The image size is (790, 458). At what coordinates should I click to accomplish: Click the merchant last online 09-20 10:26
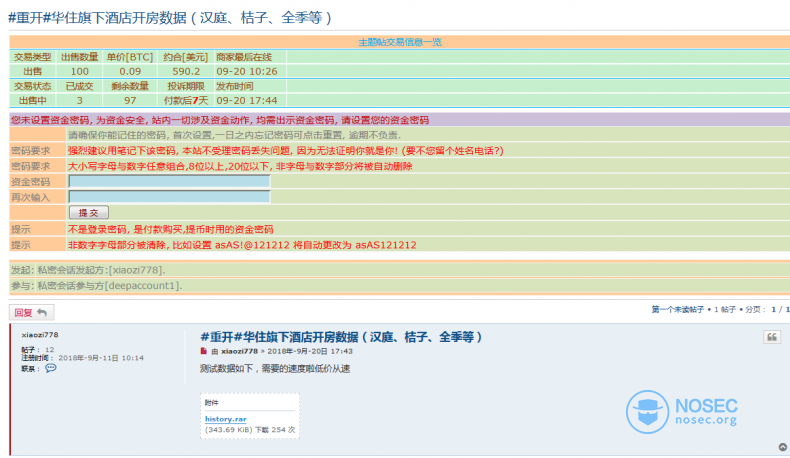247,72
